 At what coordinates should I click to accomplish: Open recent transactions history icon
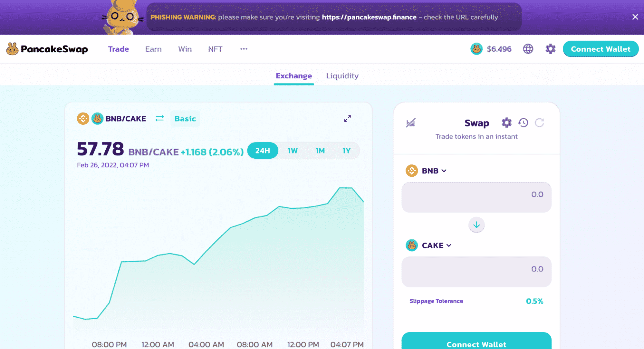click(523, 123)
